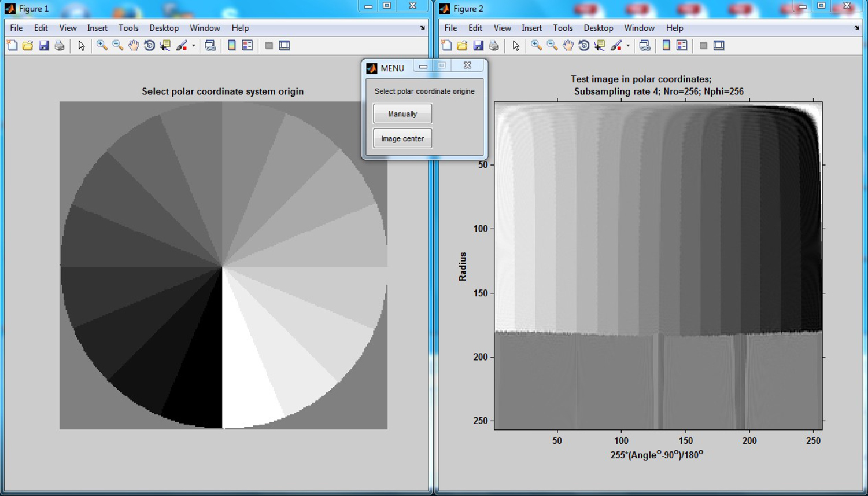This screenshot has width=868, height=496.
Task: Select Brush tool in Figure 1 toolbar
Action: tap(182, 46)
